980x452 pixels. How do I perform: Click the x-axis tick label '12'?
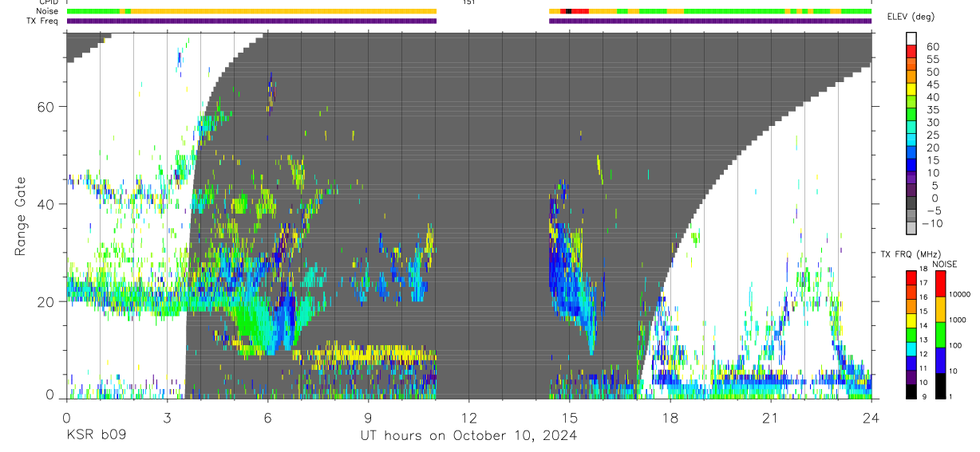[468, 417]
